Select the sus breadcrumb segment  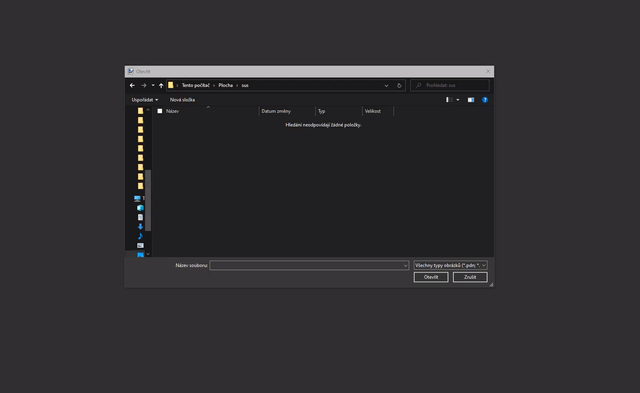coord(245,85)
